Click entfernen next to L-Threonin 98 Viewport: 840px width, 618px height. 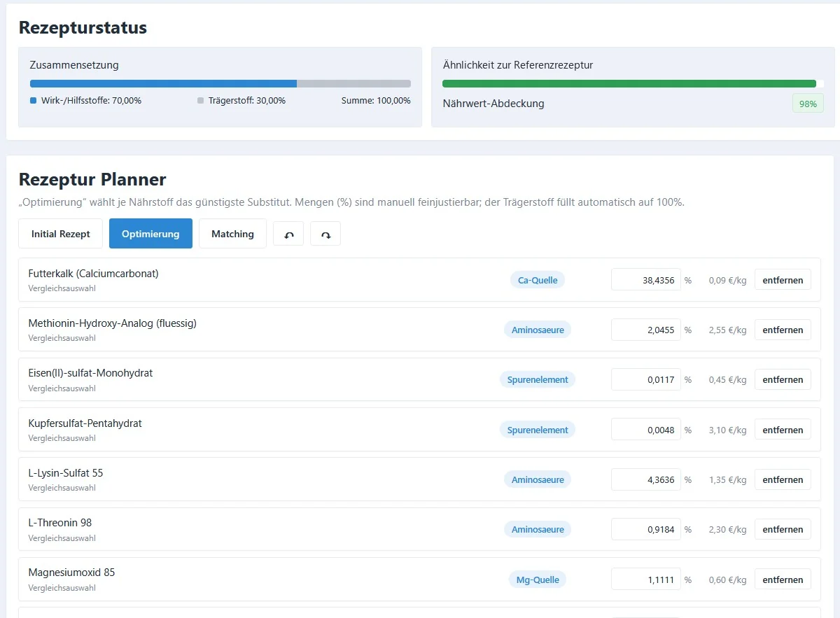(x=783, y=529)
